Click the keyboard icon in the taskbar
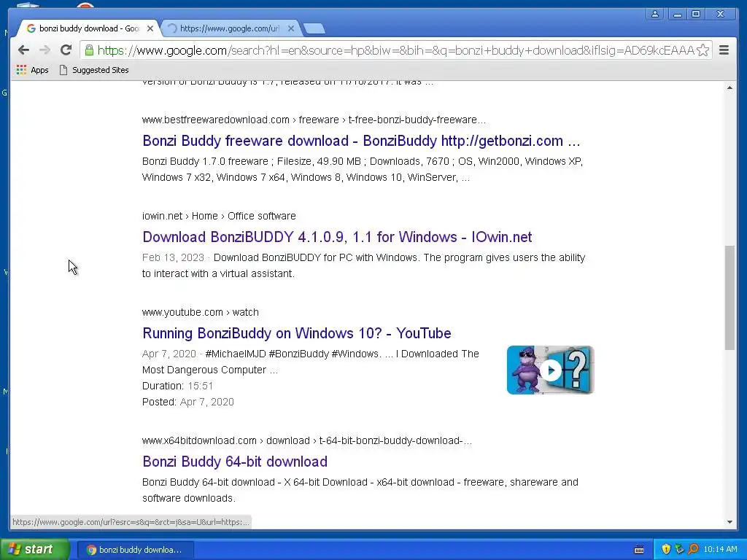 click(x=639, y=550)
